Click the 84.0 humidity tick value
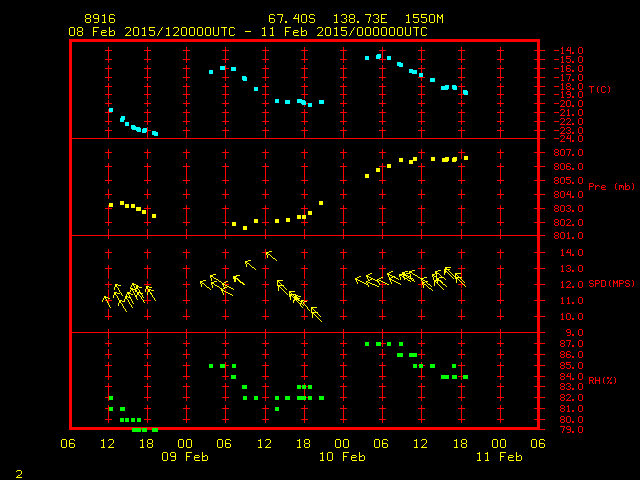 [x=572, y=376]
